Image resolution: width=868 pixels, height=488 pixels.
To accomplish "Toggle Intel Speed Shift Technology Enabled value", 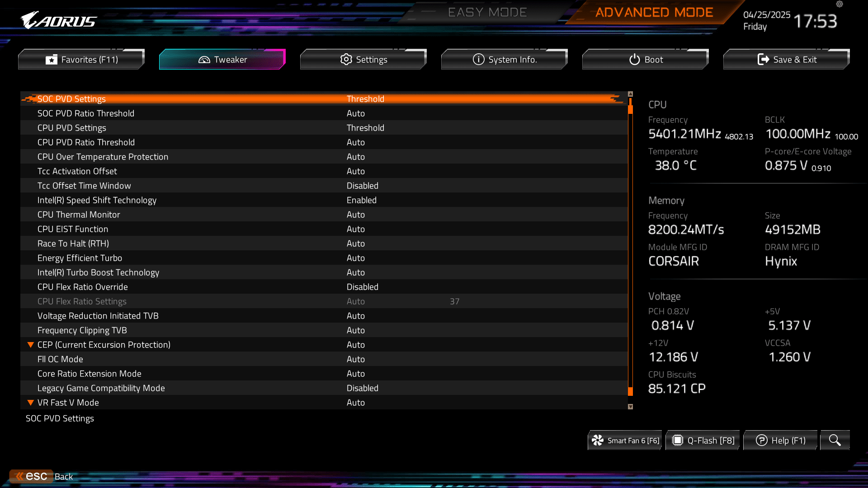I will (361, 200).
